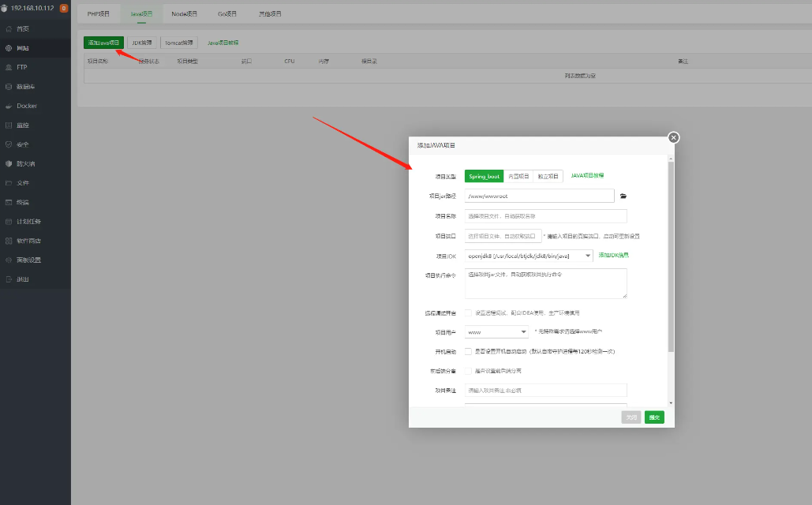Click the 添加JDK信息 link
The width and height of the screenshot is (812, 505).
coord(613,255)
